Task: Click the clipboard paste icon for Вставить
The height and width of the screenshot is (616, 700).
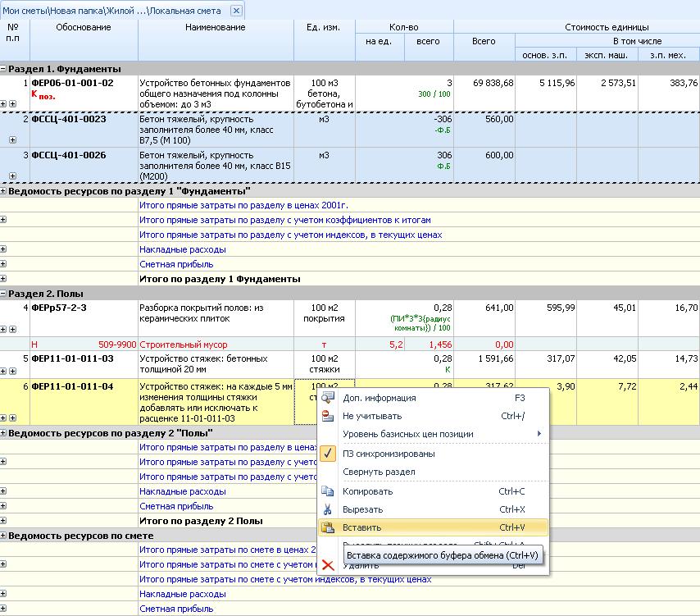Action: coord(328,527)
